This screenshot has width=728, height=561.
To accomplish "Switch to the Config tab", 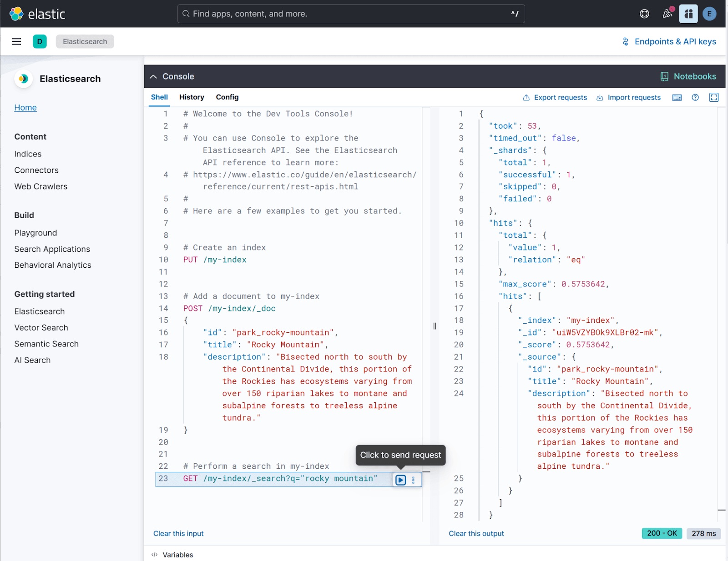I will tap(227, 97).
